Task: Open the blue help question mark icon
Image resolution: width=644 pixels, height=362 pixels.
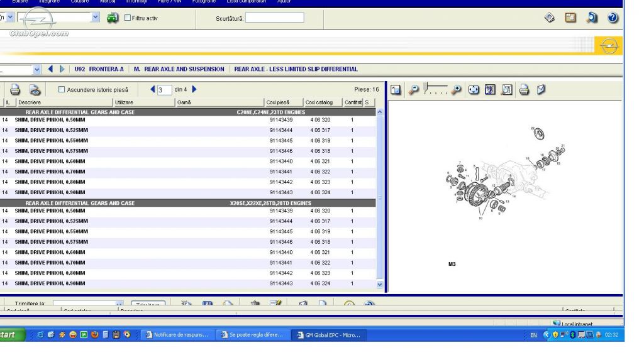Action: pyautogui.click(x=613, y=18)
